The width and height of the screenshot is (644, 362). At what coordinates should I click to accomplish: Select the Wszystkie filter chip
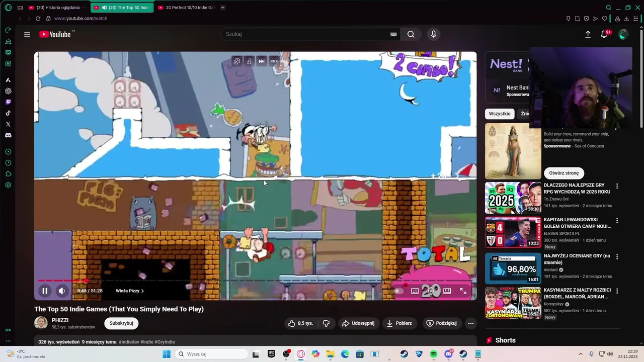pyautogui.click(x=500, y=114)
